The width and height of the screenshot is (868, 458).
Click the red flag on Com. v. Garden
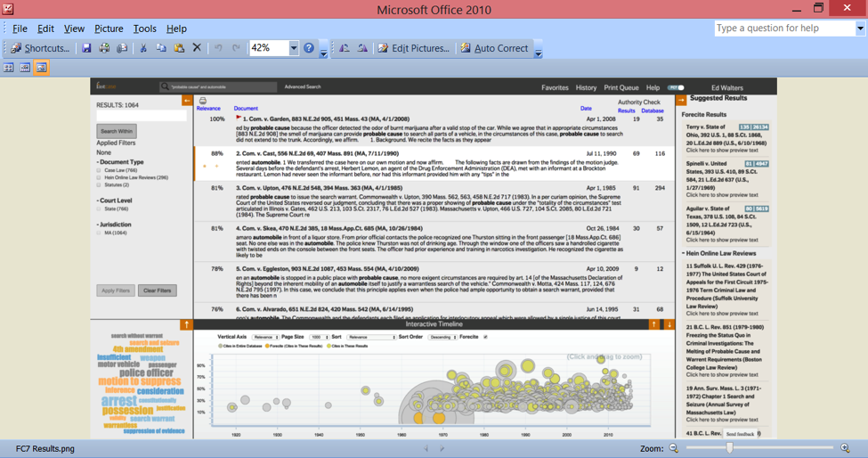(239, 118)
